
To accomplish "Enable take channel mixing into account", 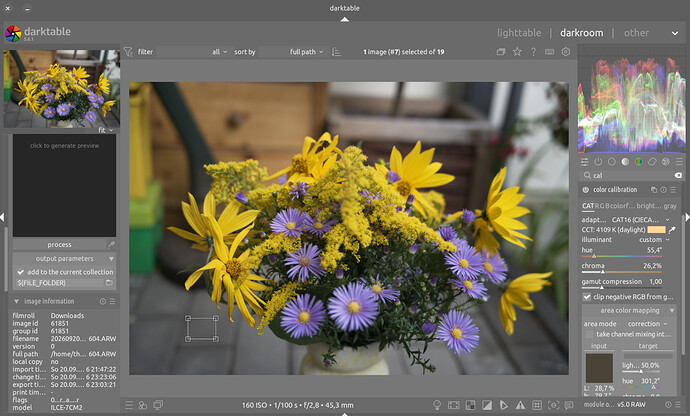I will [x=589, y=335].
